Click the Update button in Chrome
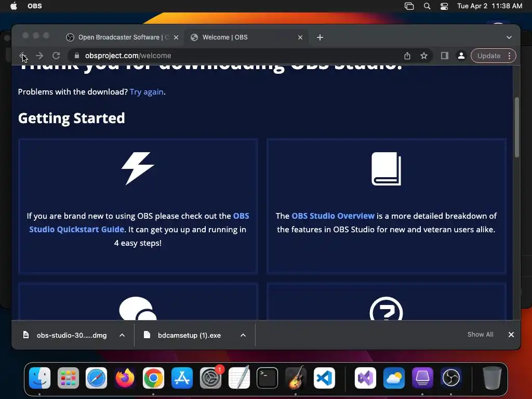Image resolution: width=532 pixels, height=399 pixels. point(488,56)
